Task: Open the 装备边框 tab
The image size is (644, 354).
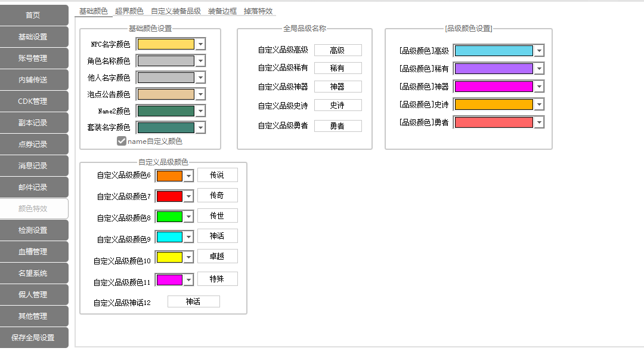Action: [x=222, y=11]
